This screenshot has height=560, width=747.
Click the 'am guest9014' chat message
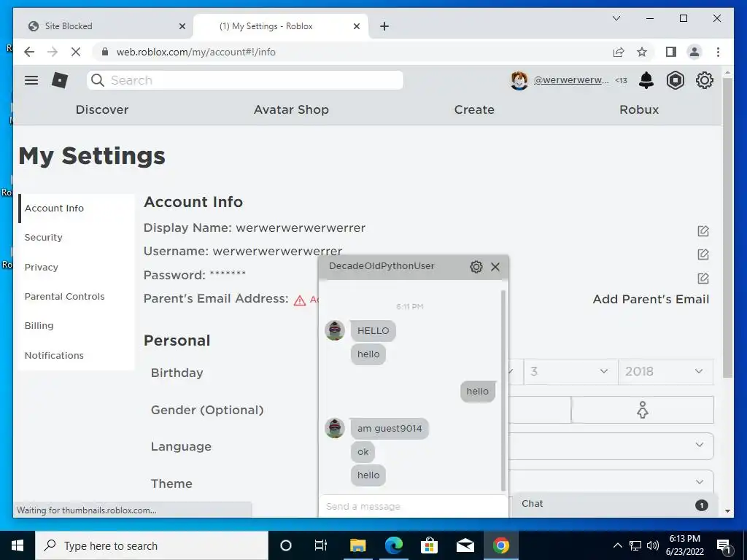390,429
